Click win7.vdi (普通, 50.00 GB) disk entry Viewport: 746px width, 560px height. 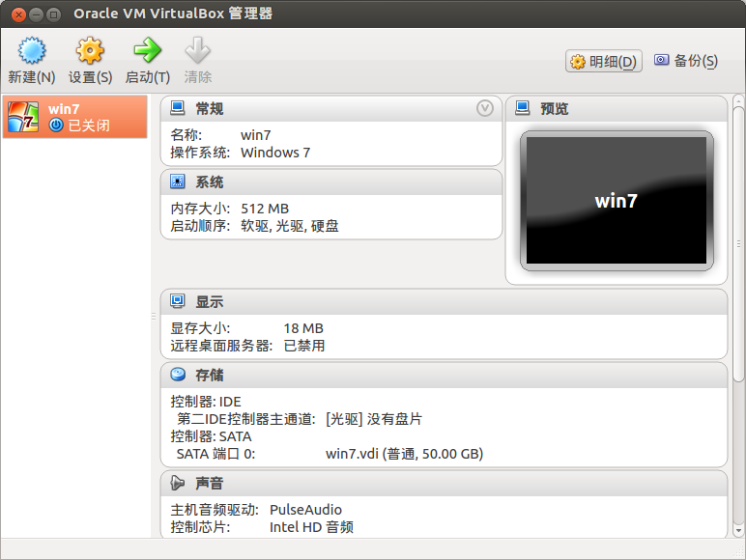point(404,454)
